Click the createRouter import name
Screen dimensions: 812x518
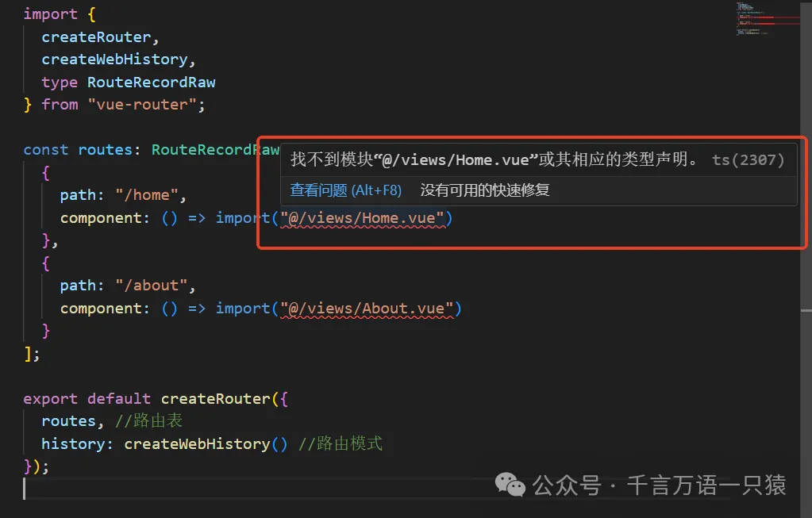click(96, 36)
